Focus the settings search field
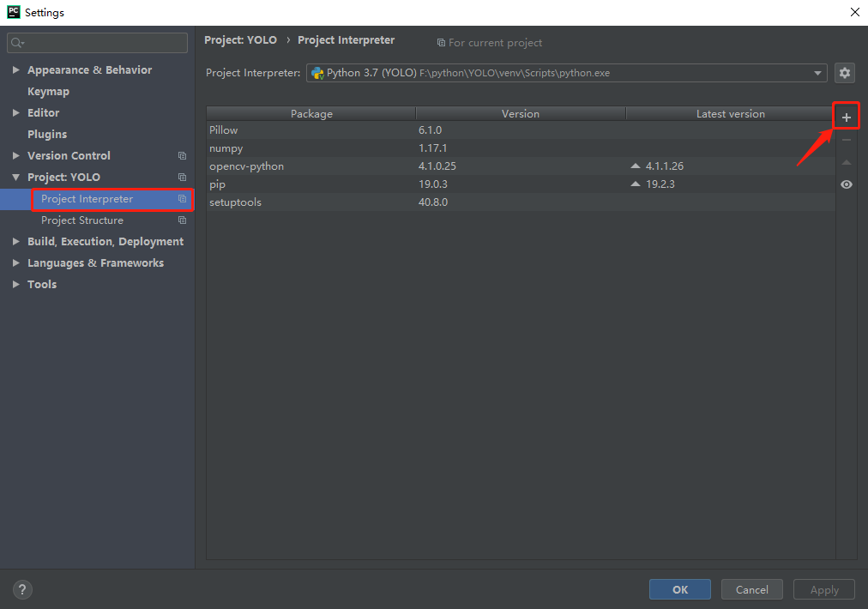868x609 pixels. coord(97,43)
